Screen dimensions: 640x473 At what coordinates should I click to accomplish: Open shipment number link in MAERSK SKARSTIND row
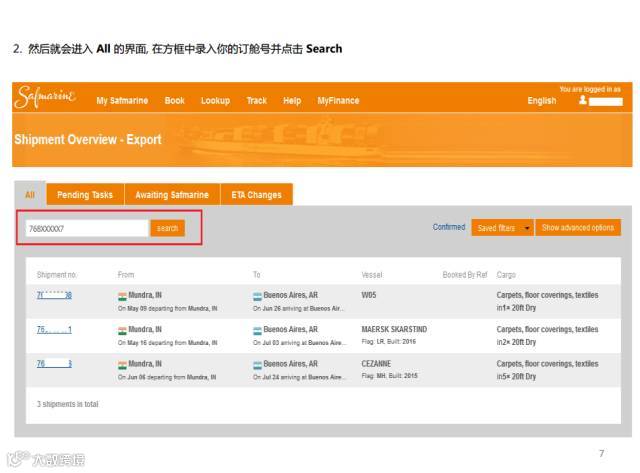click(54, 329)
